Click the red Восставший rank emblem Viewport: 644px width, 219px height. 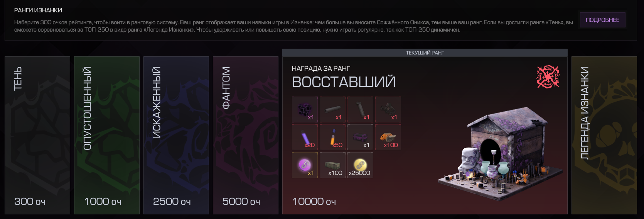point(548,76)
